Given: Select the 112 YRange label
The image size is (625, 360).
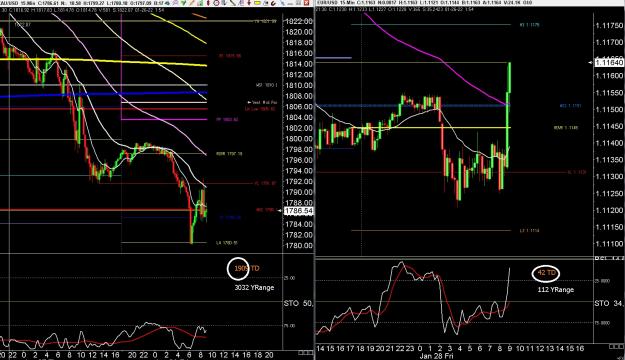Looking at the screenshot, I should (x=556, y=290).
